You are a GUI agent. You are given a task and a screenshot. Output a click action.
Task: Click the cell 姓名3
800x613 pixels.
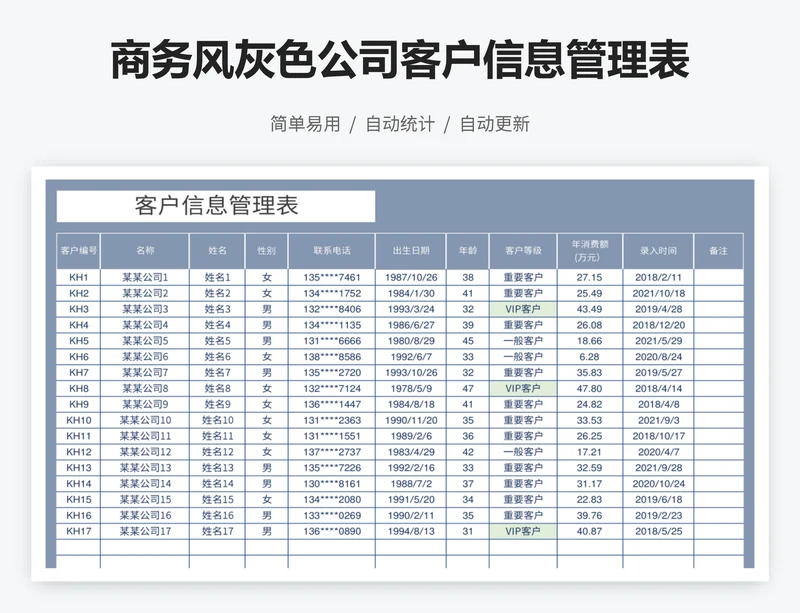[217, 309]
